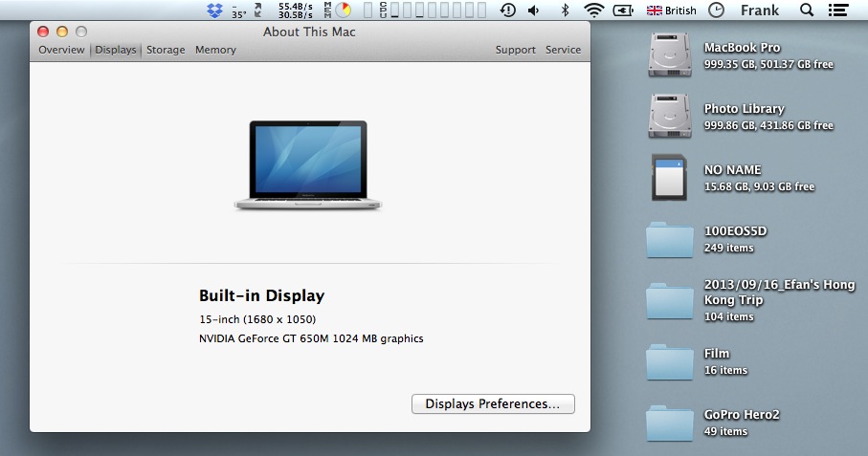This screenshot has height=456, width=868.
Task: Close the About This Mac window
Action: pyautogui.click(x=43, y=32)
